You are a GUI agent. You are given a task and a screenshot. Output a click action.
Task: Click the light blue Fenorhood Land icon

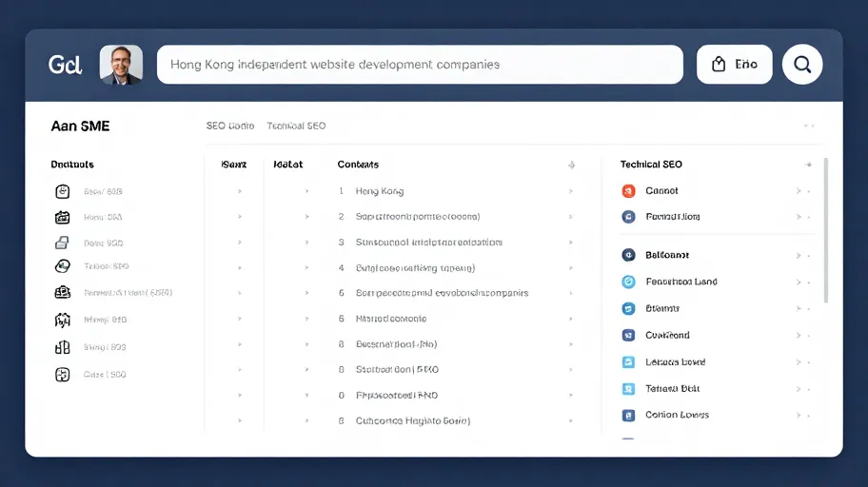coord(628,282)
